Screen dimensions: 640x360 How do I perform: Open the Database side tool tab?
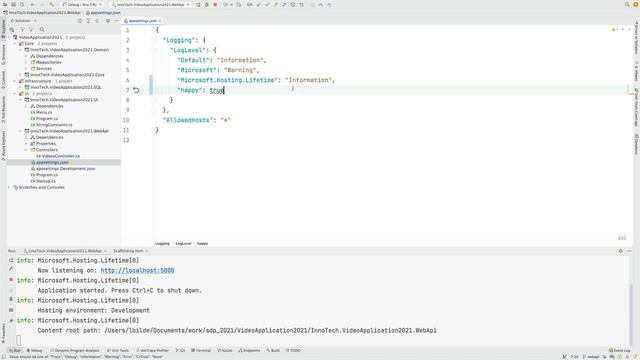tap(636, 144)
